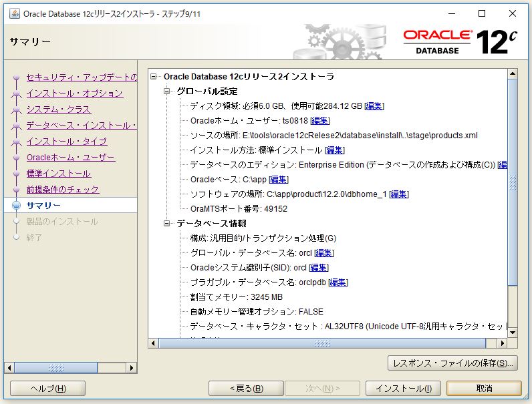The height and width of the screenshot is (404, 532).
Task: Go to 標準インストール step in sidebar
Action: tap(59, 174)
